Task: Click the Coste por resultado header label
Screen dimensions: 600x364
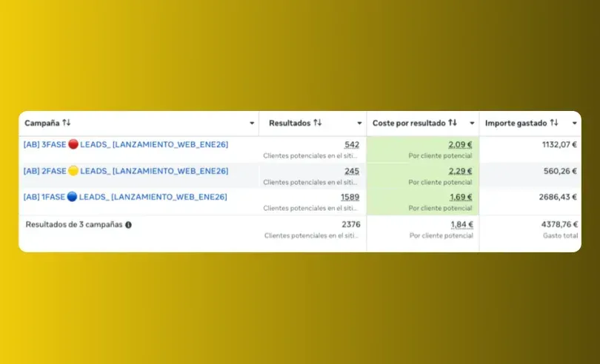Action: 409,123
